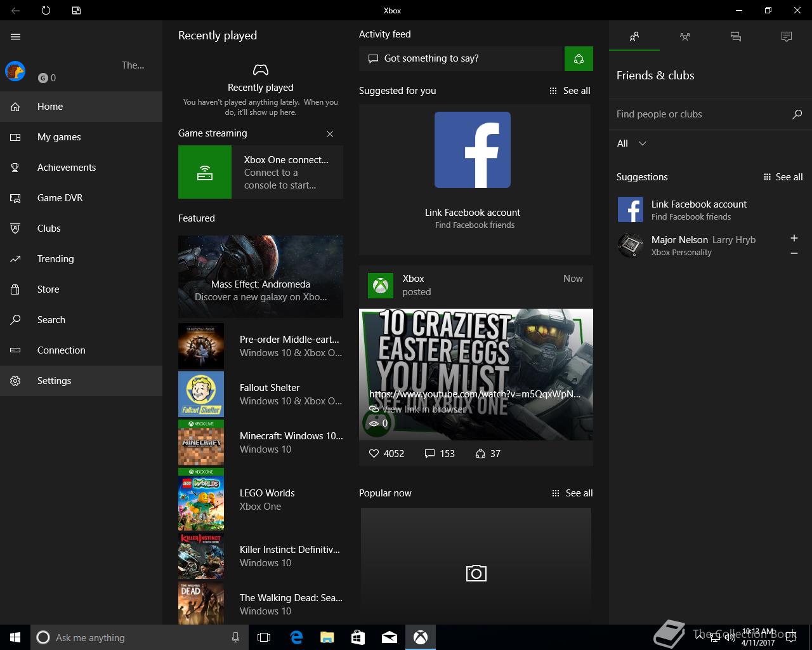Close the Game streaming section

[x=330, y=134]
